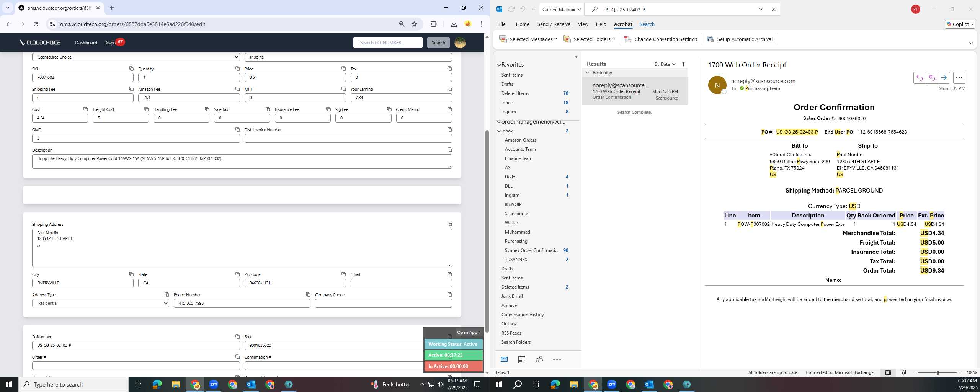The height and width of the screenshot is (392, 980).
Task: Open more actions ellipsis on email
Action: click(959, 78)
